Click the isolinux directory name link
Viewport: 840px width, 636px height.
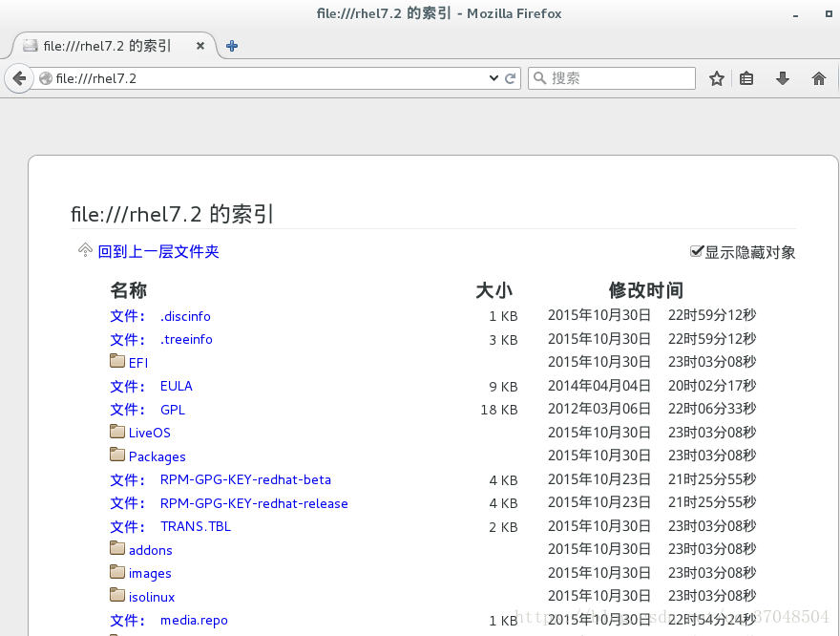pyautogui.click(x=152, y=597)
